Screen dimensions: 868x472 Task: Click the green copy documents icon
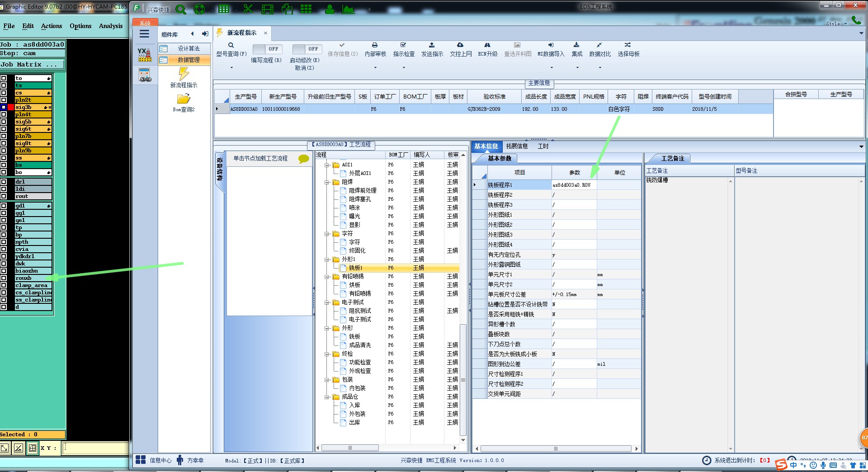click(x=287, y=9)
